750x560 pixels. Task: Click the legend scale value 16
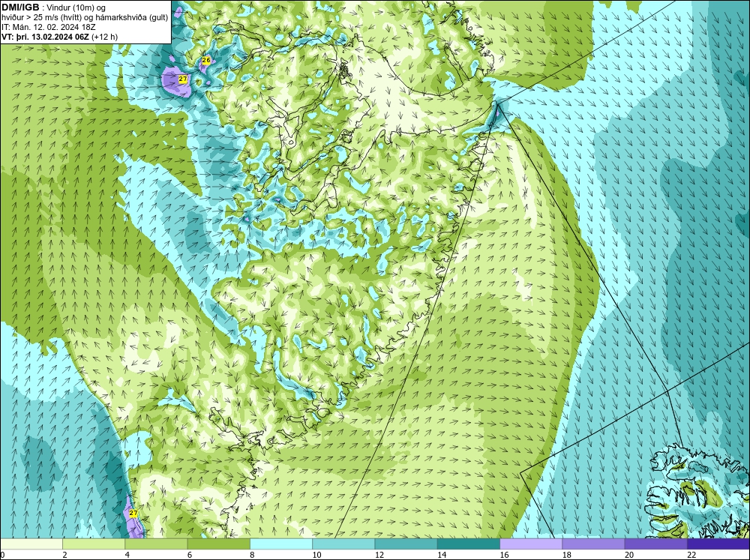click(504, 555)
